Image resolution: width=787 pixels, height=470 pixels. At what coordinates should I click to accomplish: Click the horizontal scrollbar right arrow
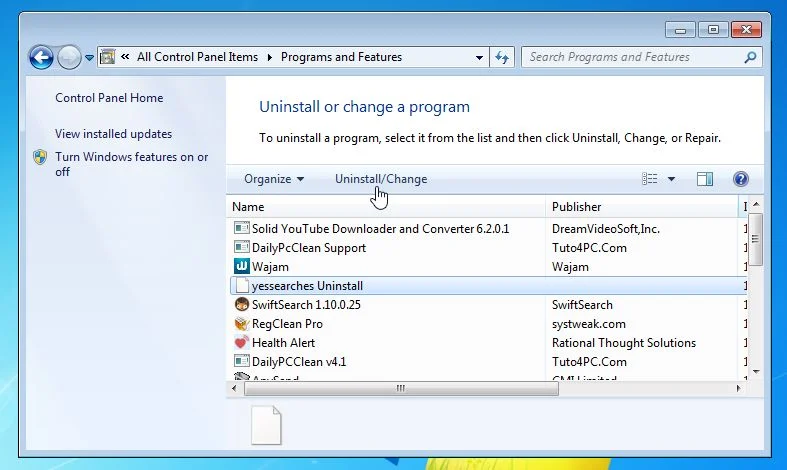tap(738, 388)
